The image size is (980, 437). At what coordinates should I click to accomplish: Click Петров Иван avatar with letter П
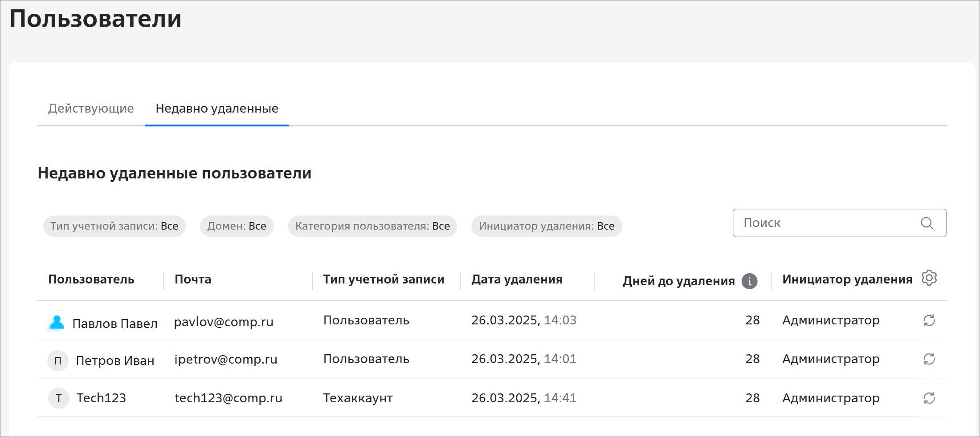coord(58,360)
